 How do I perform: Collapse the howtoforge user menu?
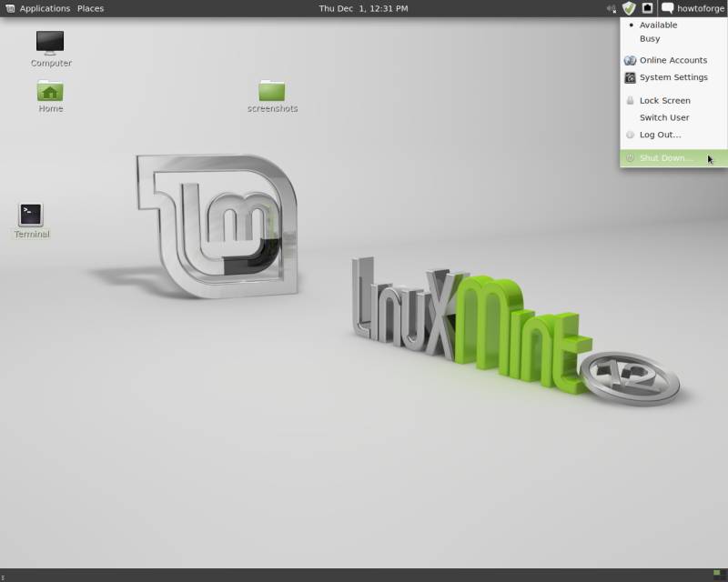click(700, 8)
